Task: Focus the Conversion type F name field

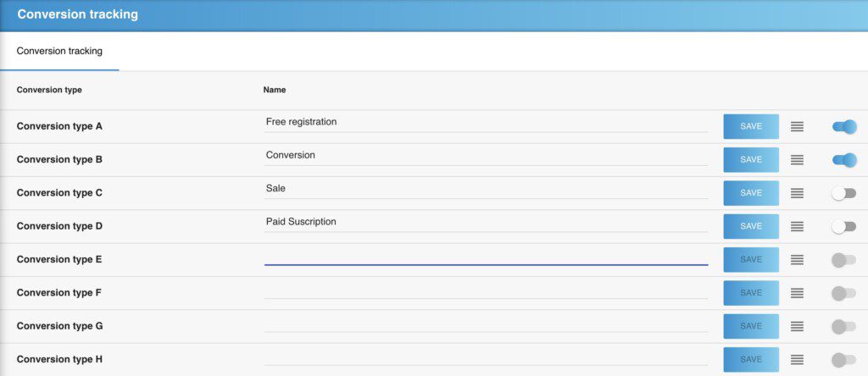Action: pyautogui.click(x=486, y=290)
